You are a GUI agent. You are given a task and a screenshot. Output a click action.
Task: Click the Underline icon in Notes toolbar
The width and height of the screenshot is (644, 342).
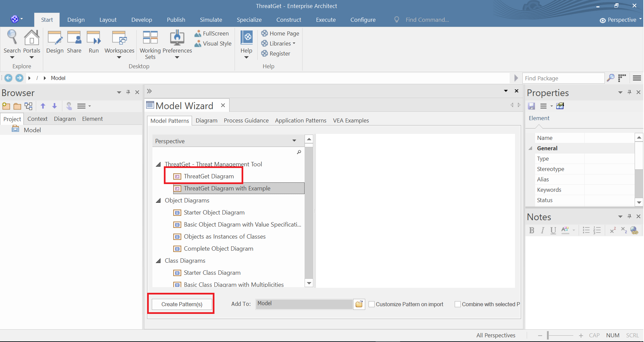pos(553,230)
